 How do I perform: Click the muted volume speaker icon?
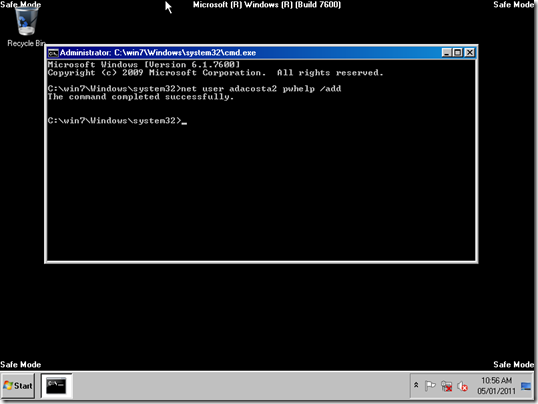(463, 386)
